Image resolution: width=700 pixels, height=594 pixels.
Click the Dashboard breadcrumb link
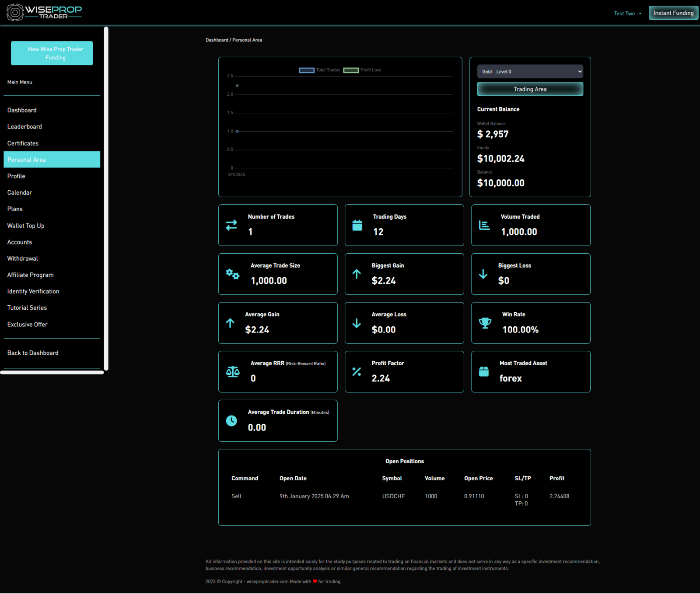click(x=217, y=40)
